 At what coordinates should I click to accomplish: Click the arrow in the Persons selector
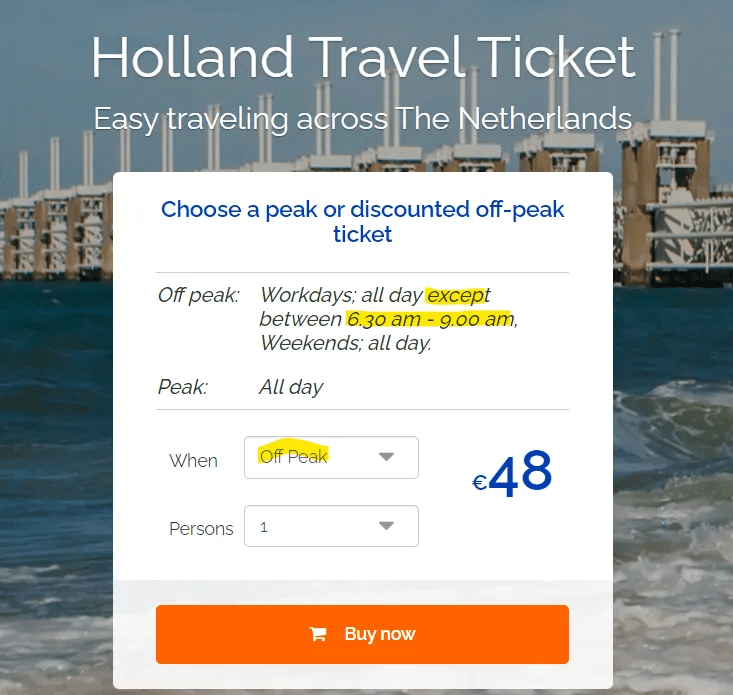tap(386, 526)
